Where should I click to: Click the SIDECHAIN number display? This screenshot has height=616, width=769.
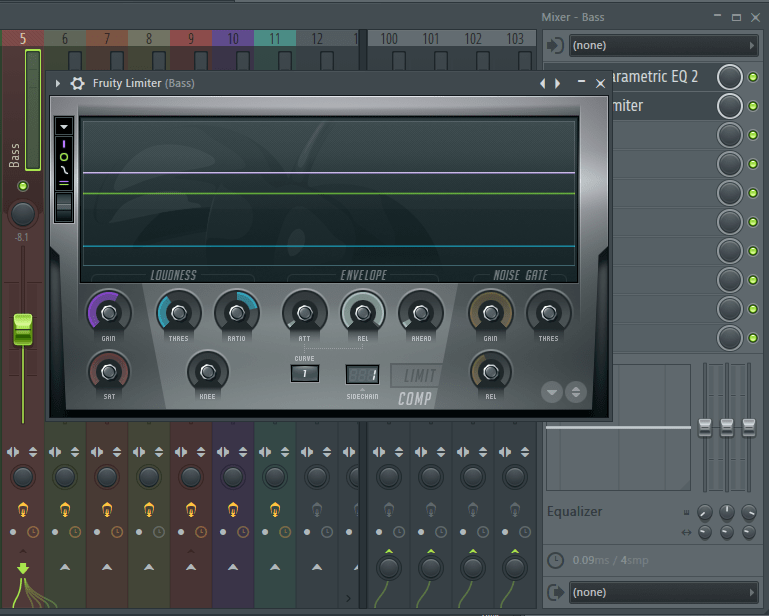tap(362, 375)
